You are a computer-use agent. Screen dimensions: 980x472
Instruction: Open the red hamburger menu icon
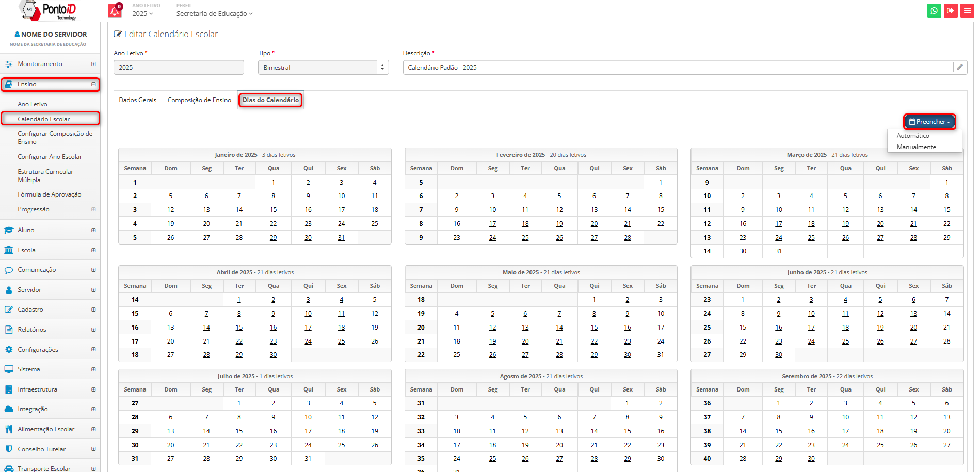click(x=967, y=10)
